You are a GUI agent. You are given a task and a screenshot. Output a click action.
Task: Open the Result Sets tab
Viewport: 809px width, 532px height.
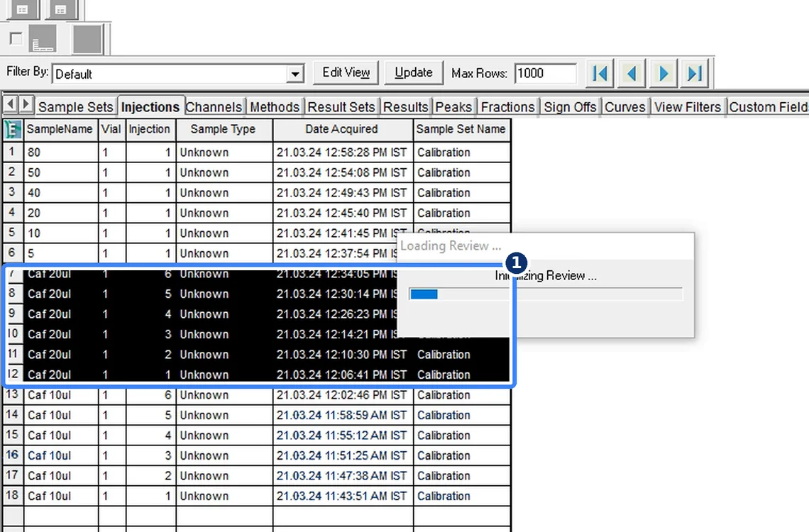pyautogui.click(x=341, y=106)
